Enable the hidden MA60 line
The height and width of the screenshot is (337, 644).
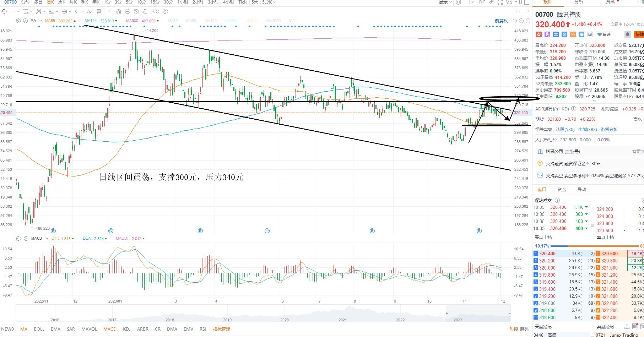tap(191, 21)
